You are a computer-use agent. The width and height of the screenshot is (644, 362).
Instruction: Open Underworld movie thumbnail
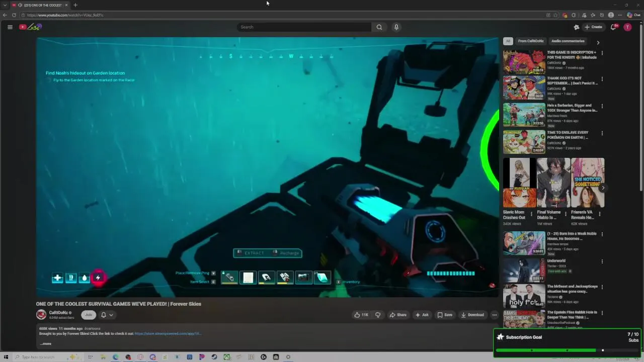tap(524, 270)
